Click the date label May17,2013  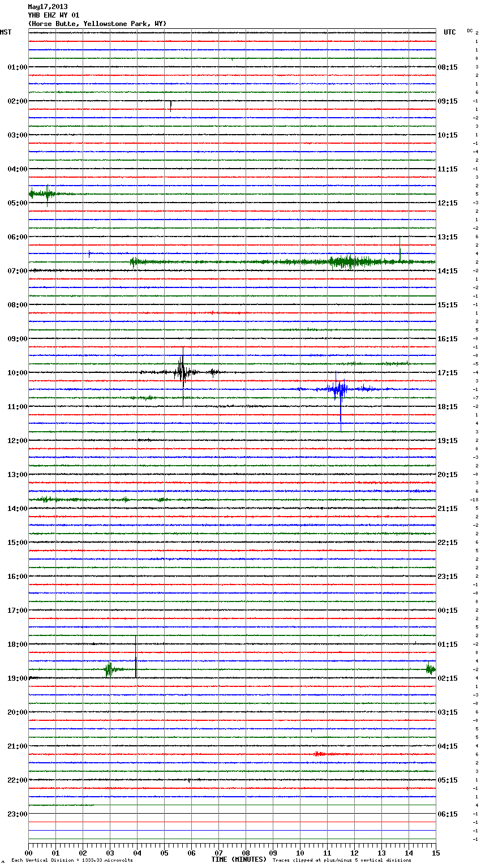[x=48, y=7]
